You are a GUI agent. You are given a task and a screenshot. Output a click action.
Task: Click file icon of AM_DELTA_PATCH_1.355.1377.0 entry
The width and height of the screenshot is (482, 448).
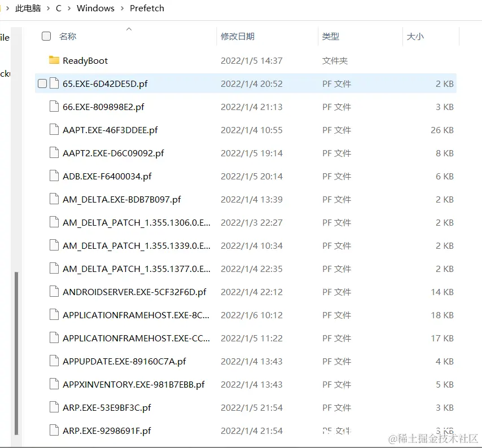[54, 268]
